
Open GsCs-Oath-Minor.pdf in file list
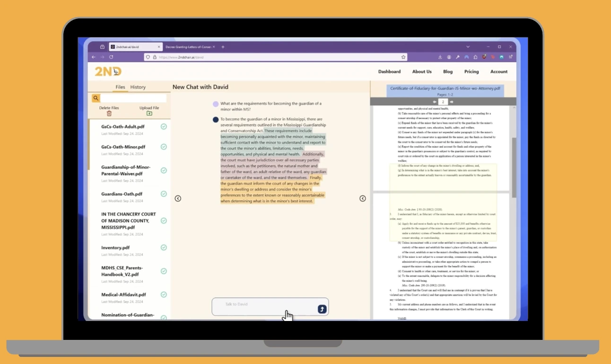123,147
